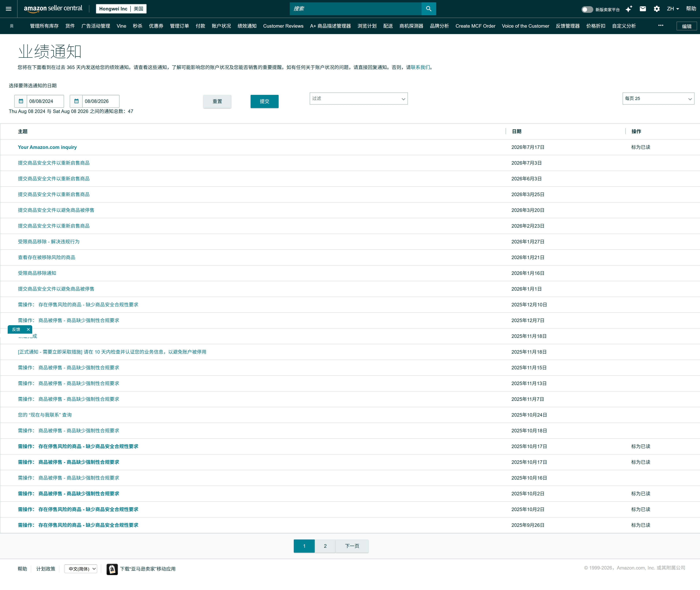The width and height of the screenshot is (700, 590).
Task: Open the 价格折扣 menu item
Action: click(x=596, y=26)
